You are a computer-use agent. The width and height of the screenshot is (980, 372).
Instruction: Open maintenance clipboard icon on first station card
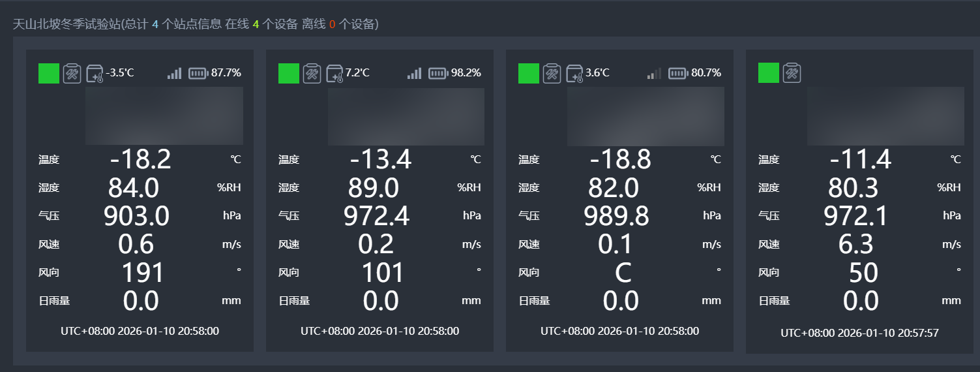tap(72, 73)
